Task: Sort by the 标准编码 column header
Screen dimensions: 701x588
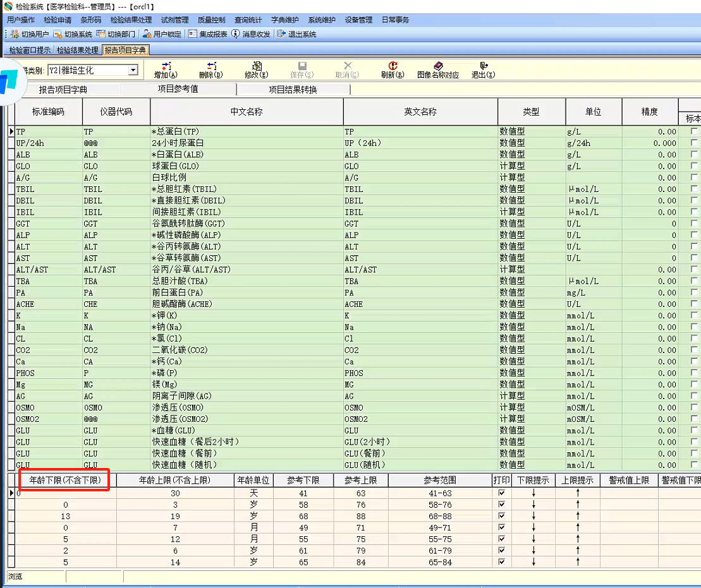Action: 48,112
